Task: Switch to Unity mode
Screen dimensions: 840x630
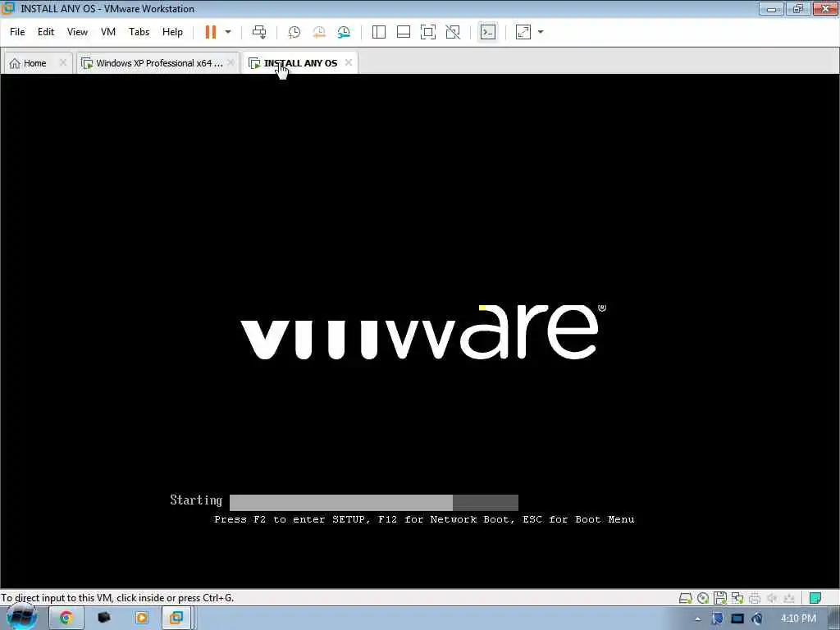Action: point(453,32)
